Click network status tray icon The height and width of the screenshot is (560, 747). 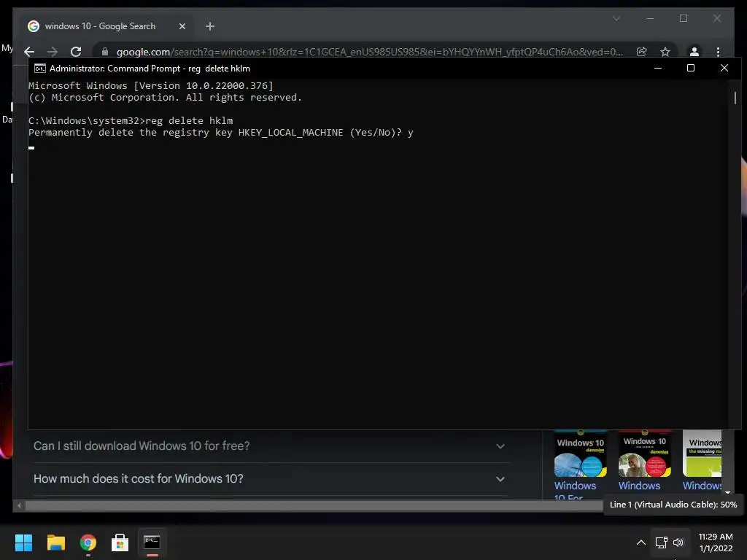(661, 542)
